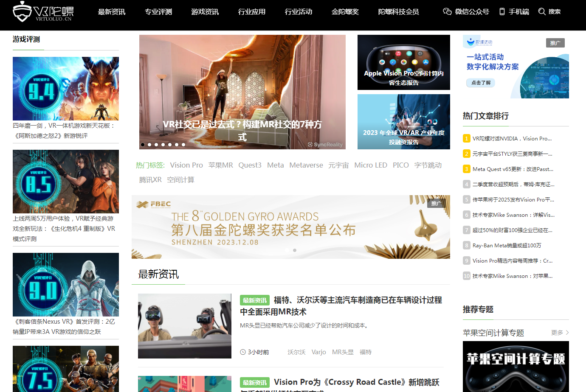The height and width of the screenshot is (392, 586).
Task: Click the Vision Pro hot tag
Action: point(186,165)
